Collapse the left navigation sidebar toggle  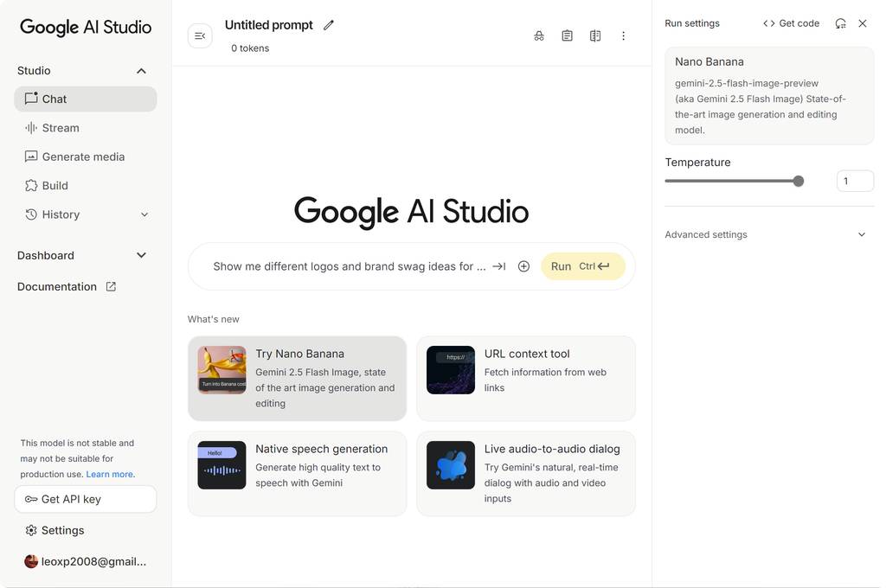tap(200, 36)
